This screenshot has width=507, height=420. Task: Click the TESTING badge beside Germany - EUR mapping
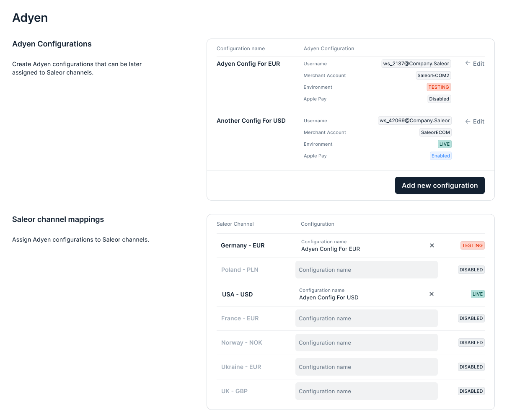(473, 245)
